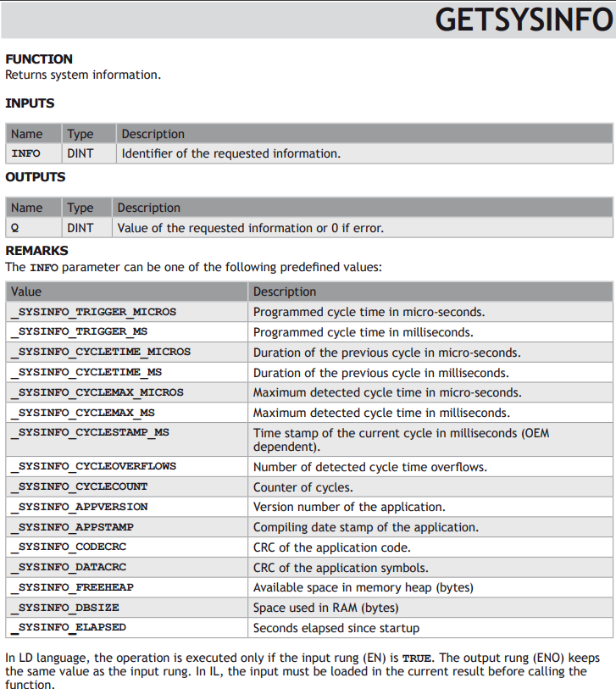Select the FUNCTION section heading
Viewport: 616px width, 689px height.
click(39, 58)
